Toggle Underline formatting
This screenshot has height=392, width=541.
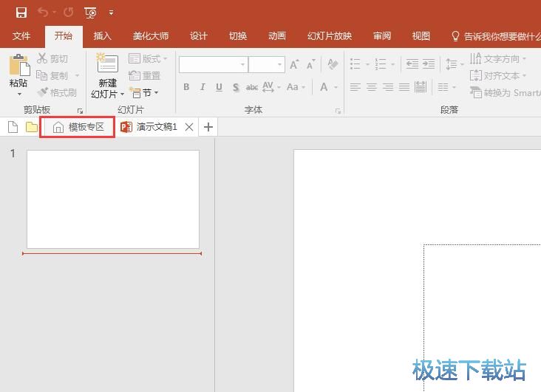[x=220, y=87]
